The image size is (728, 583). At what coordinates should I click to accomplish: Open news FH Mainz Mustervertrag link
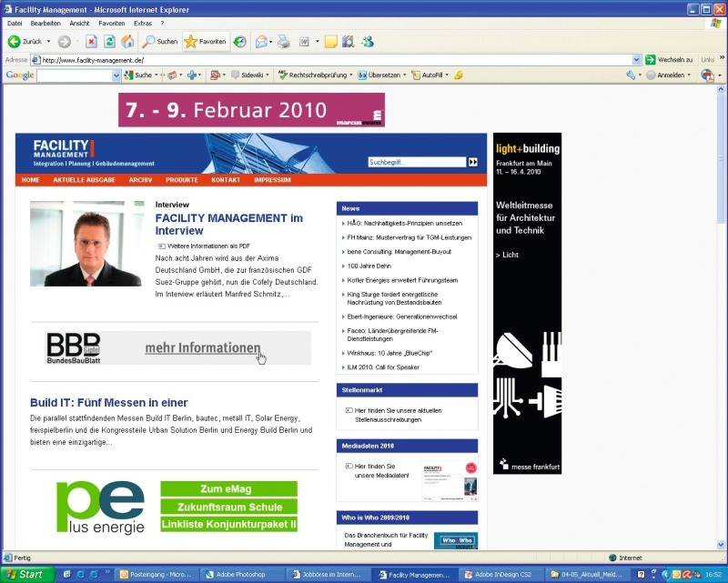[409, 237]
